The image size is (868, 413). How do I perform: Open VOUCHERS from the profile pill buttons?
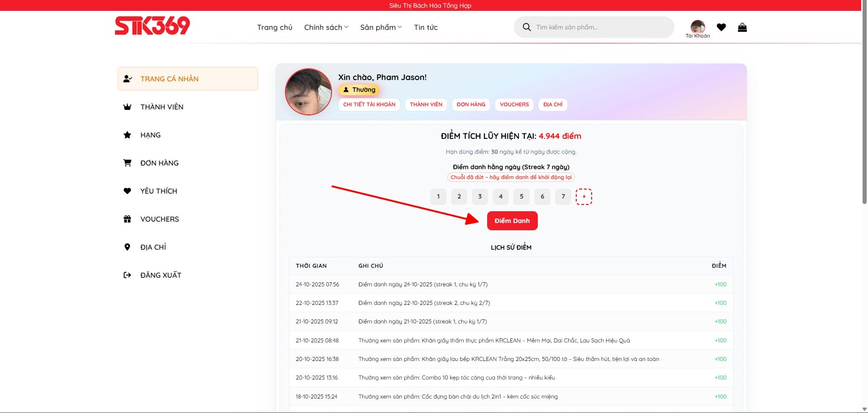514,104
